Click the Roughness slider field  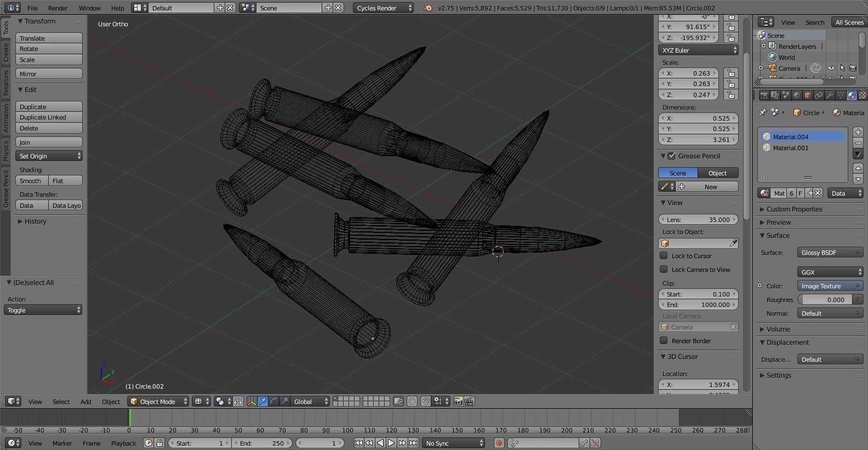click(x=825, y=300)
